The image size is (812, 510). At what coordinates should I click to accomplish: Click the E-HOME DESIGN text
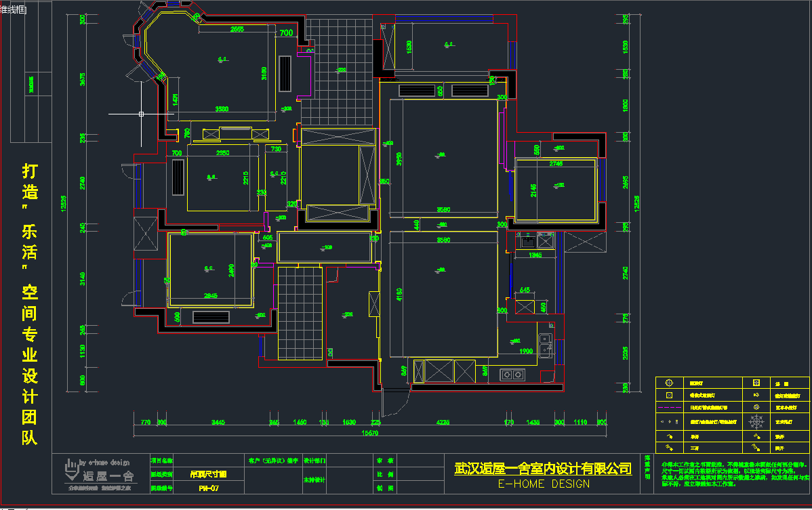click(544, 484)
